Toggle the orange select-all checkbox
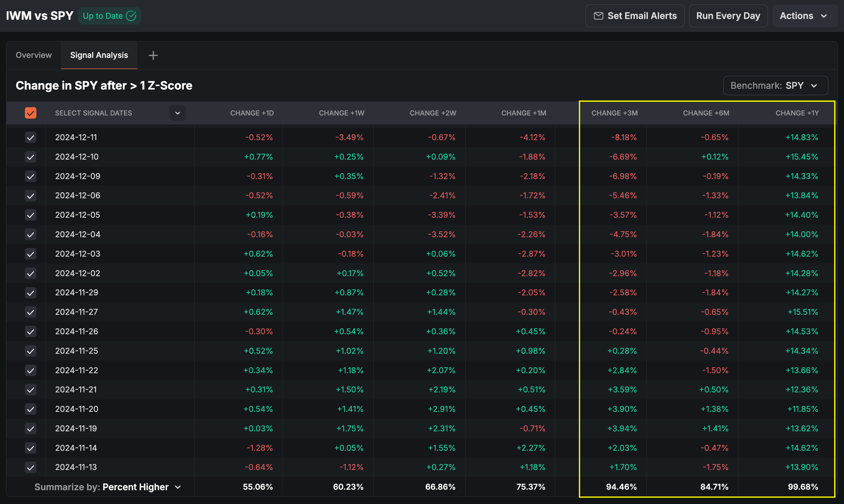 pyautogui.click(x=31, y=113)
